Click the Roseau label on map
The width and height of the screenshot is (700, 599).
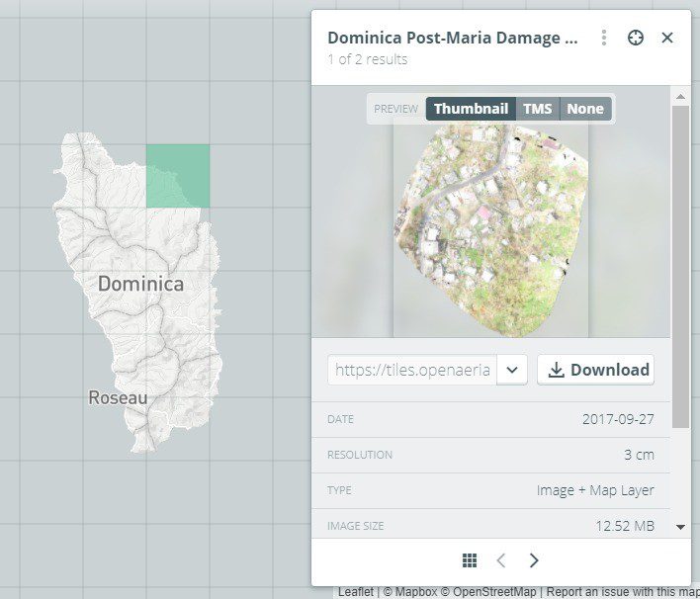pyautogui.click(x=118, y=398)
